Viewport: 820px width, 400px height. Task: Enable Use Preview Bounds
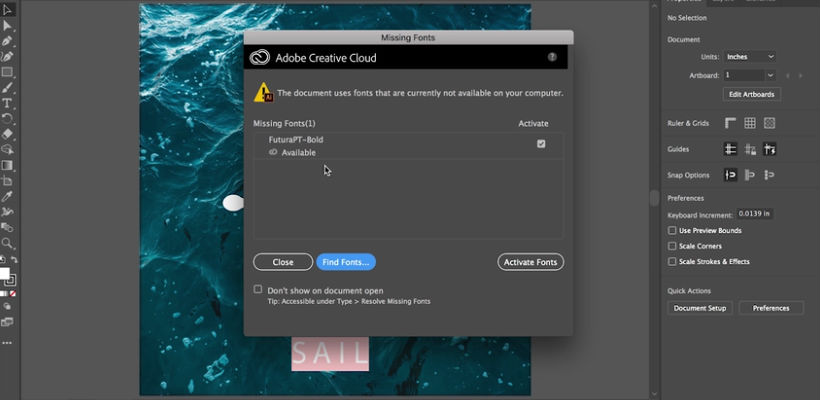[x=672, y=231]
